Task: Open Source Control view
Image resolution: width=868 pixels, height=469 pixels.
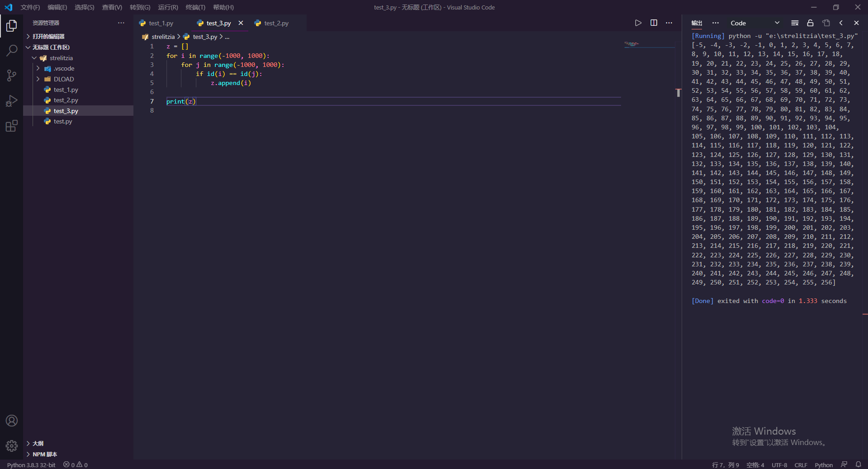Action: [x=12, y=75]
